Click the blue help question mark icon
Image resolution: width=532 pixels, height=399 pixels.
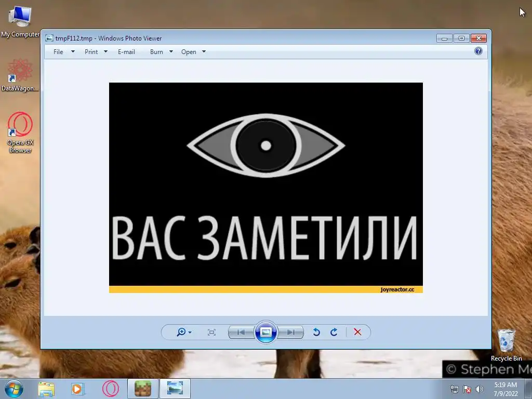[478, 51]
